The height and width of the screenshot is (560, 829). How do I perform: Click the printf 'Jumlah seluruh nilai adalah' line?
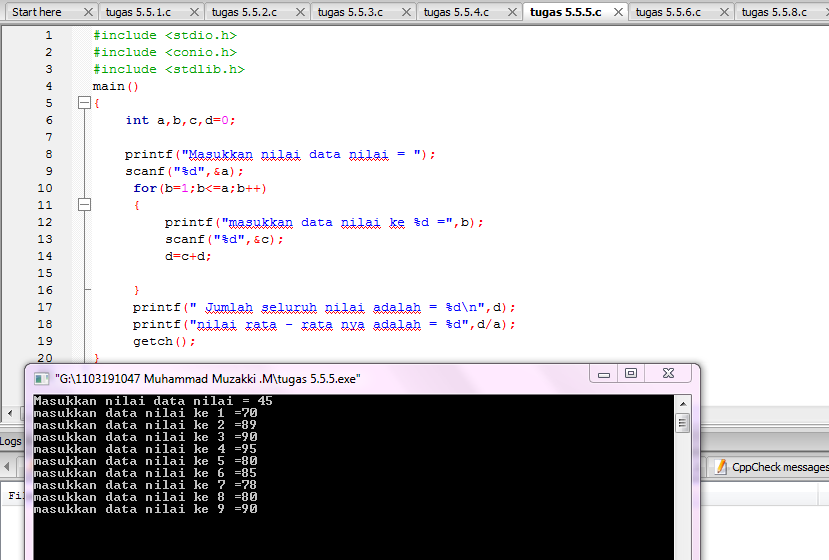coord(324,307)
